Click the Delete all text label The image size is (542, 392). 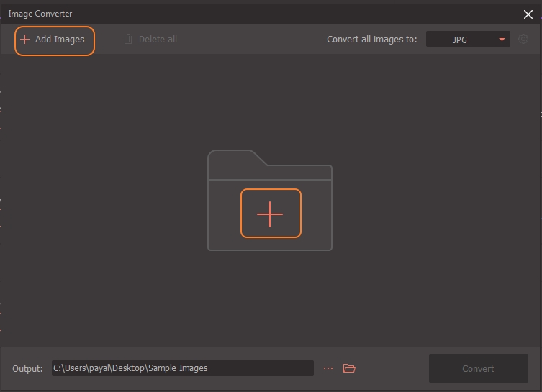tap(158, 40)
